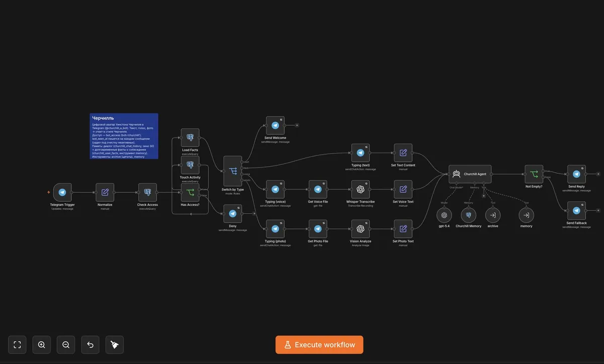604x364 pixels.
Task: Select the Get Photo File node
Action: 318,229
